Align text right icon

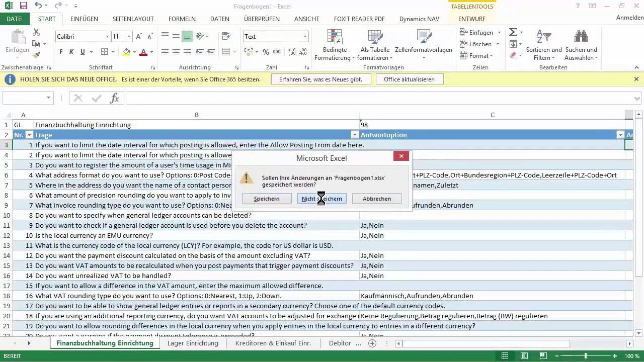tap(187, 52)
